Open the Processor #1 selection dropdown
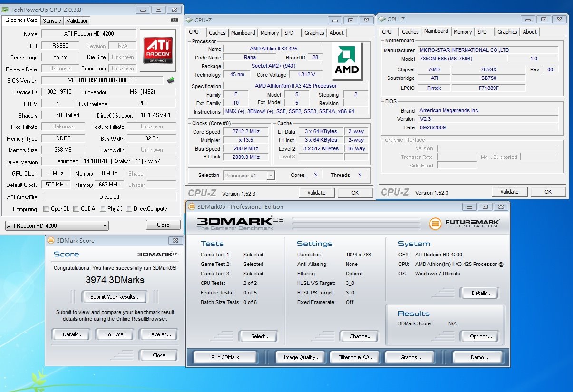 (249, 176)
